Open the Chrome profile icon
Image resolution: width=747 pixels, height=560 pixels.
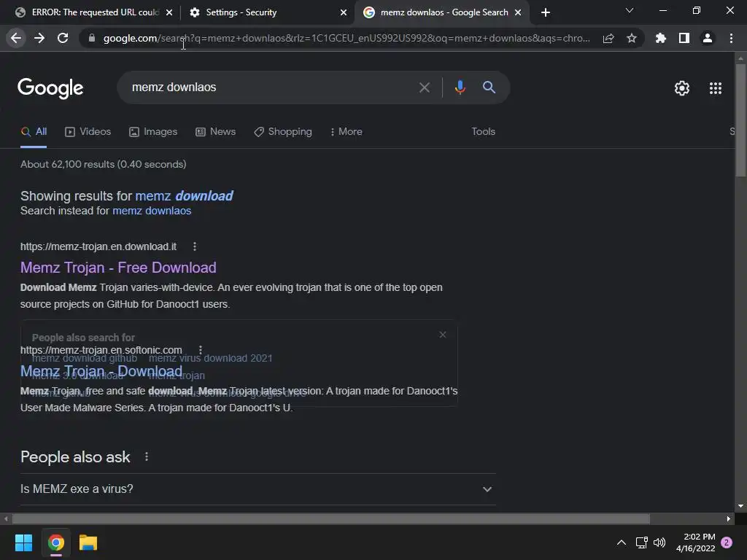tap(708, 38)
